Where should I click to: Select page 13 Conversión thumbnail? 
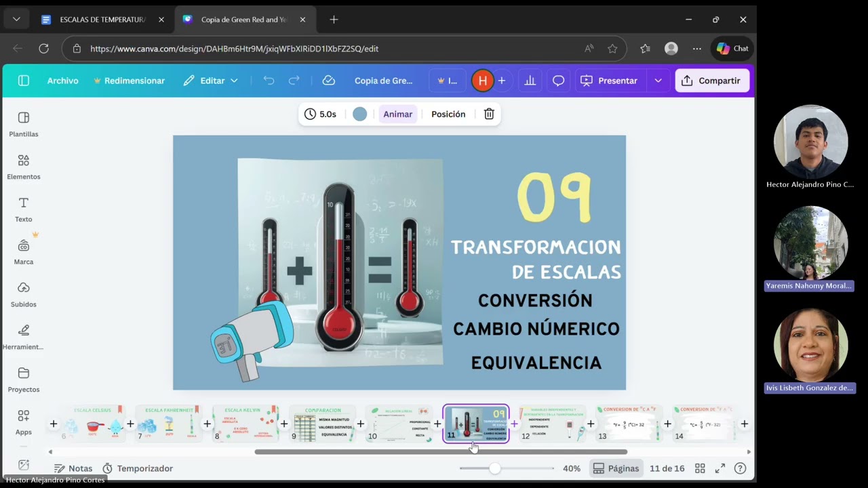click(x=629, y=424)
